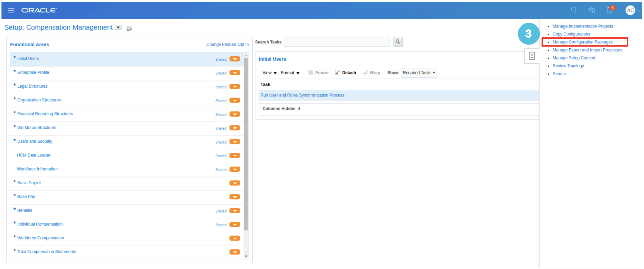Click the Oracle logo
This screenshot has height=269, width=644.
tap(39, 10)
